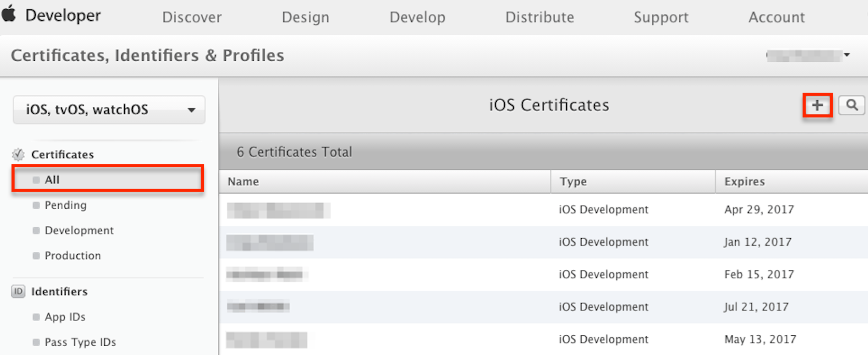The width and height of the screenshot is (868, 355).
Task: Click the Identifiers section heading
Action: tap(59, 291)
